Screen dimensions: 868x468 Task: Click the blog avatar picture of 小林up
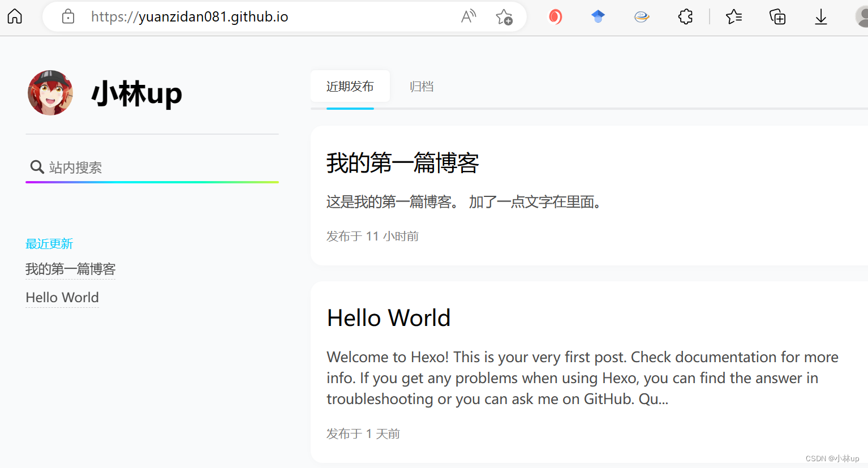click(50, 93)
